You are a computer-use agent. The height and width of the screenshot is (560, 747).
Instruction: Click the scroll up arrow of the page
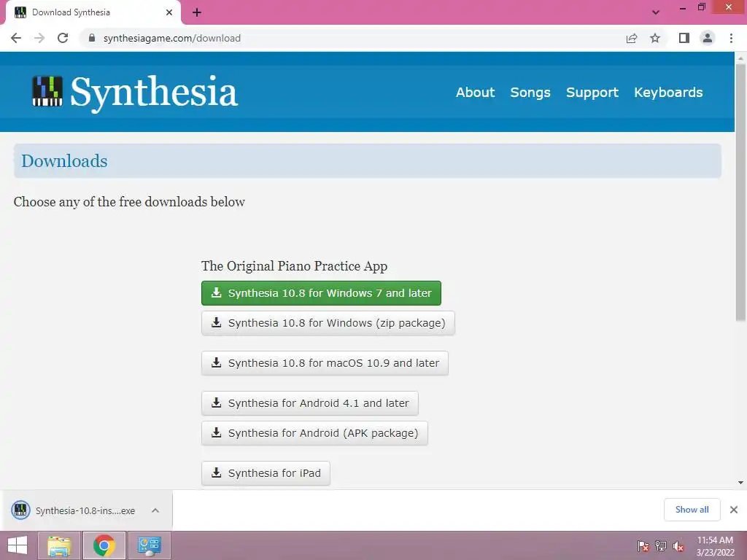740,58
